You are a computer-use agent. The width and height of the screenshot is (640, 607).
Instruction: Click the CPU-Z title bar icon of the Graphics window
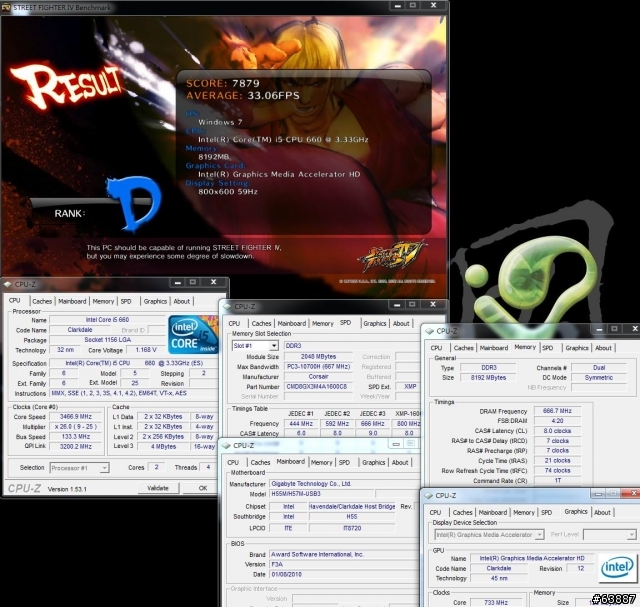(428, 495)
